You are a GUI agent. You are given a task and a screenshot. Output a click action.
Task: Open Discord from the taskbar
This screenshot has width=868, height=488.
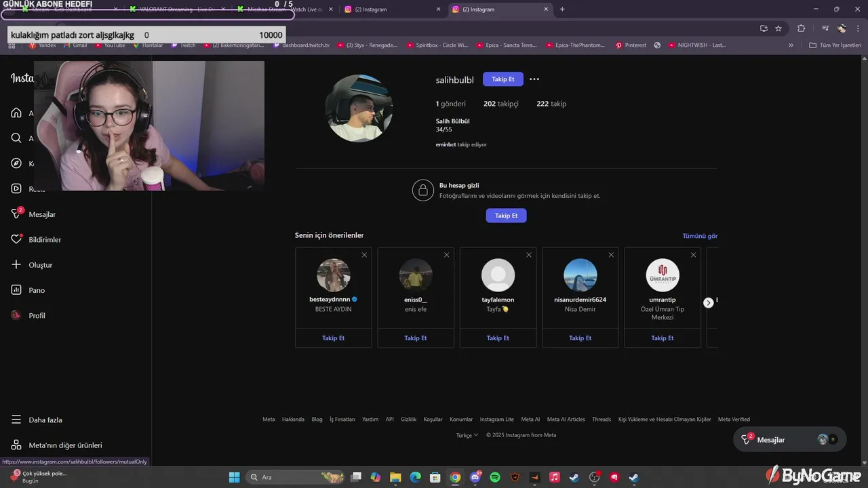475,477
